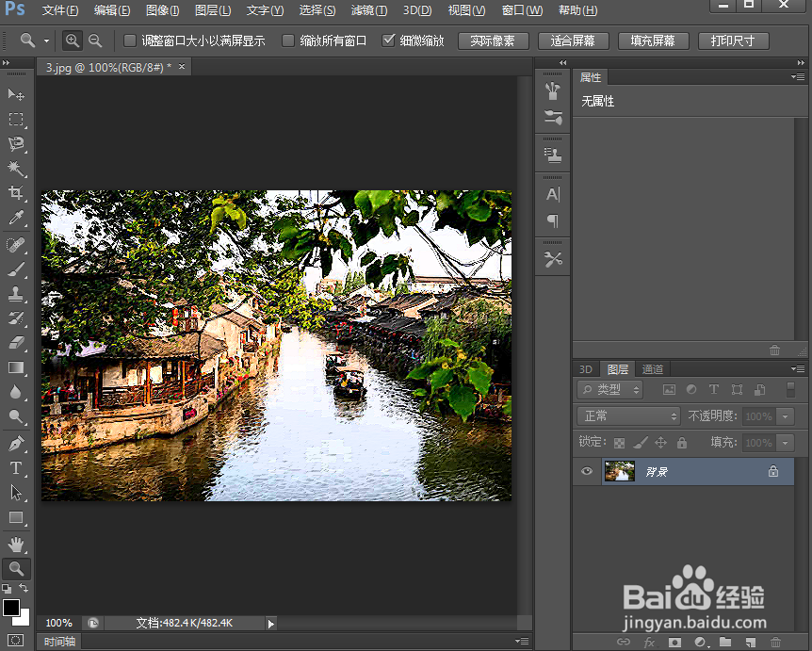Collapse right panels with double arrow
Screen dimensions: 812x651
click(x=801, y=63)
